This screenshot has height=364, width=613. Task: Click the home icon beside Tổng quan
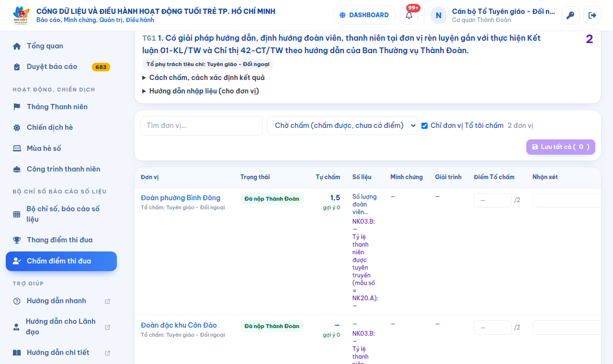(x=17, y=46)
